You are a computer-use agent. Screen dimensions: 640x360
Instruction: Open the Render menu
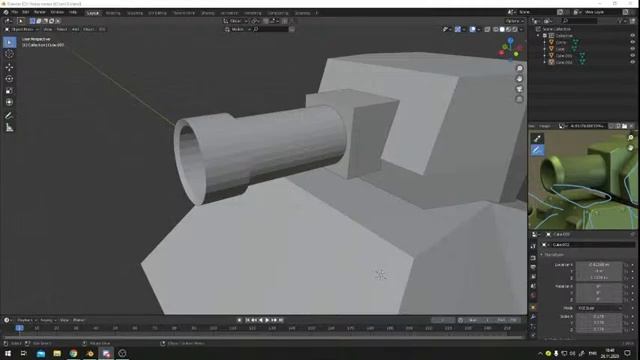(40, 12)
